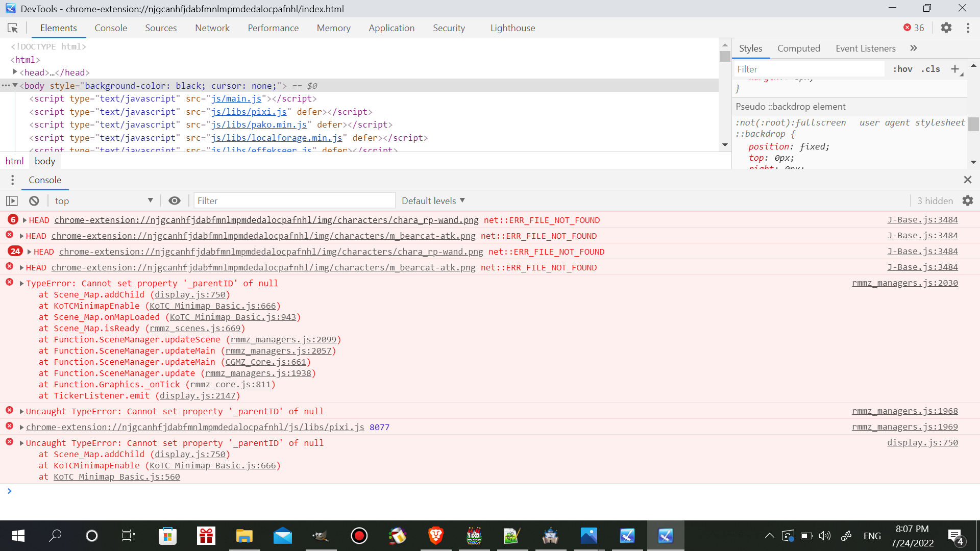The width and height of the screenshot is (980, 551).
Task: Click the Styles pane scrollbar thumb
Action: coord(973,124)
